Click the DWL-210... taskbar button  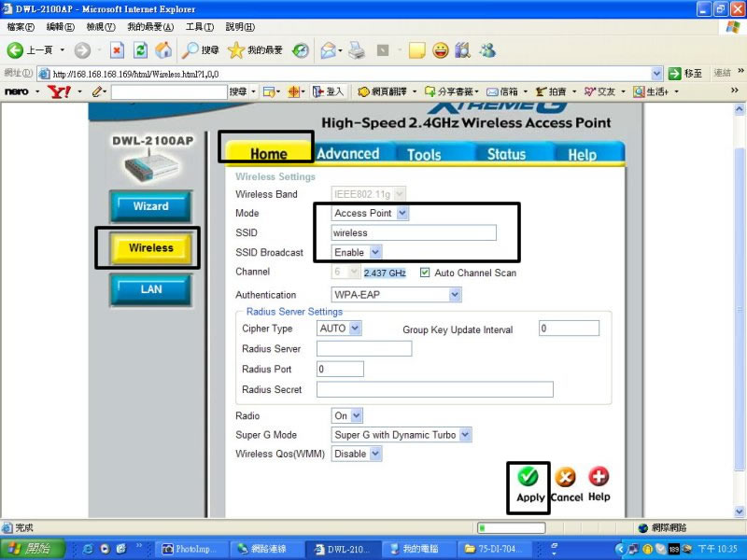pyautogui.click(x=341, y=549)
